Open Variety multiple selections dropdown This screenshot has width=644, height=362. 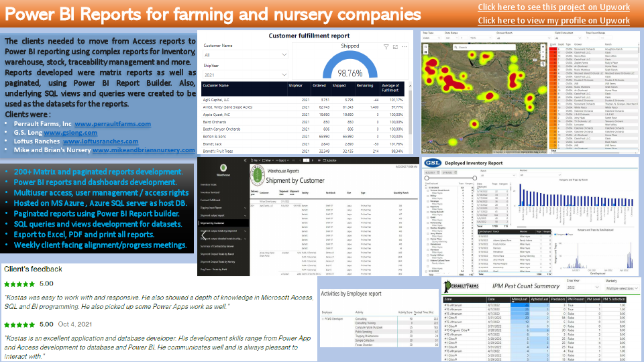[622, 288]
